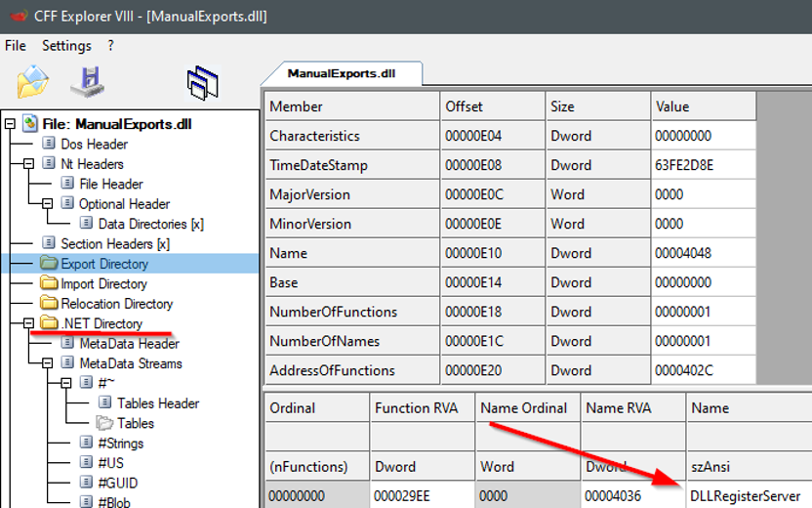Screen dimensions: 812x508
Task: Collapse the Nt Headers tree node
Action: tap(29, 164)
